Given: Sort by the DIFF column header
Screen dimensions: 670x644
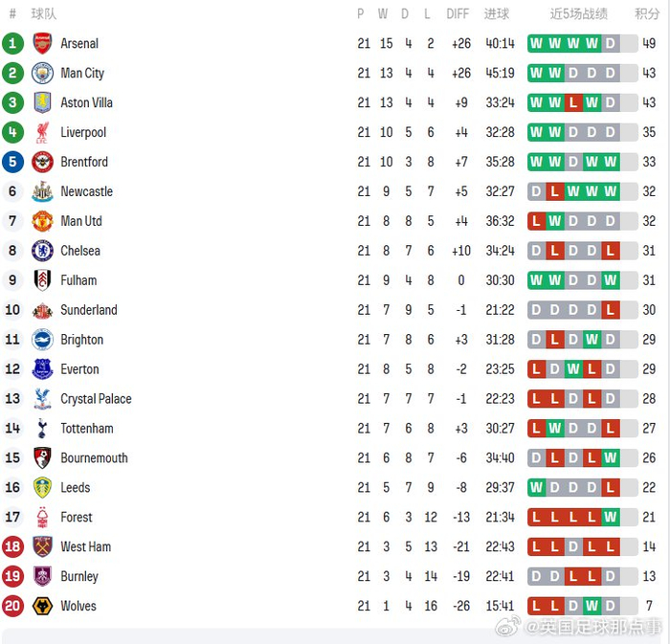Looking at the screenshot, I should click(x=458, y=14).
